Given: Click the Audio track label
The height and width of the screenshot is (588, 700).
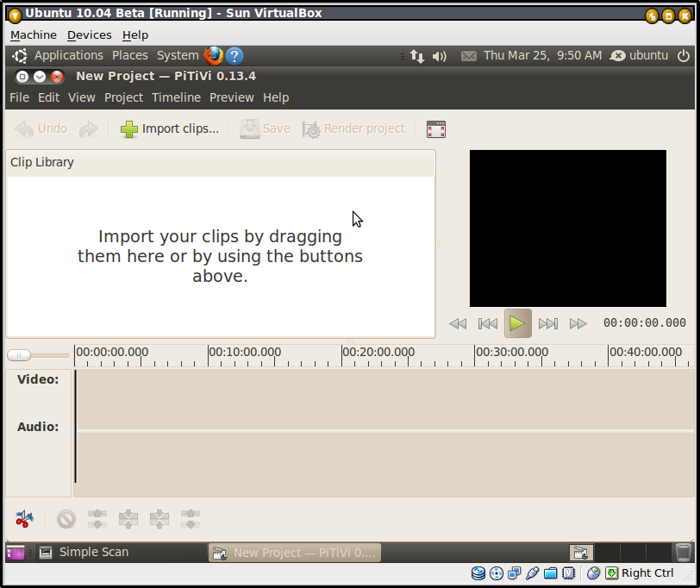Looking at the screenshot, I should 38,427.
